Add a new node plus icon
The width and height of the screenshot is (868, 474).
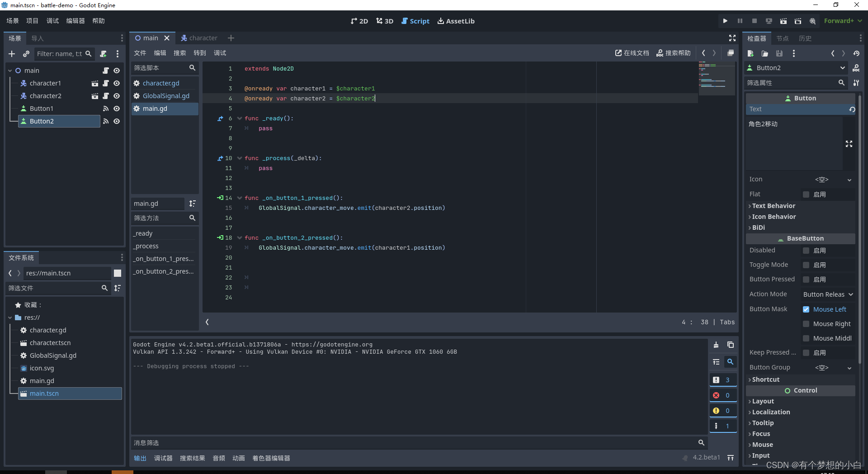click(x=12, y=54)
